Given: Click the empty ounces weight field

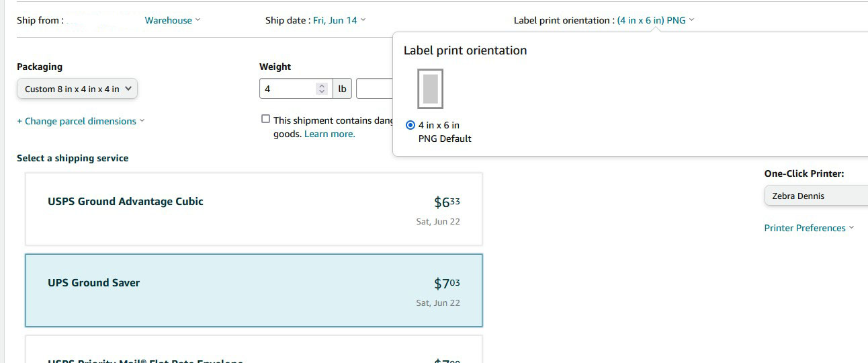Looking at the screenshot, I should click(x=375, y=89).
